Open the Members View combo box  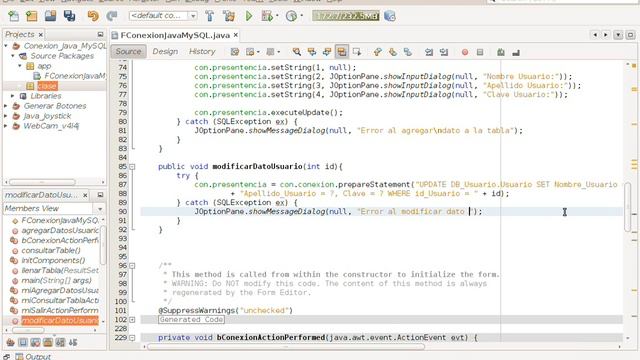[x=54, y=209]
